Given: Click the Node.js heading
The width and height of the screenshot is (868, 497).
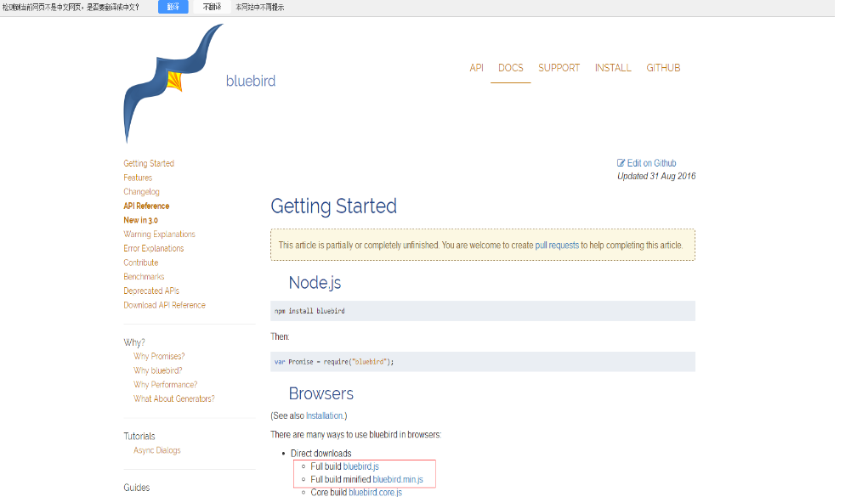Looking at the screenshot, I should point(315,283).
